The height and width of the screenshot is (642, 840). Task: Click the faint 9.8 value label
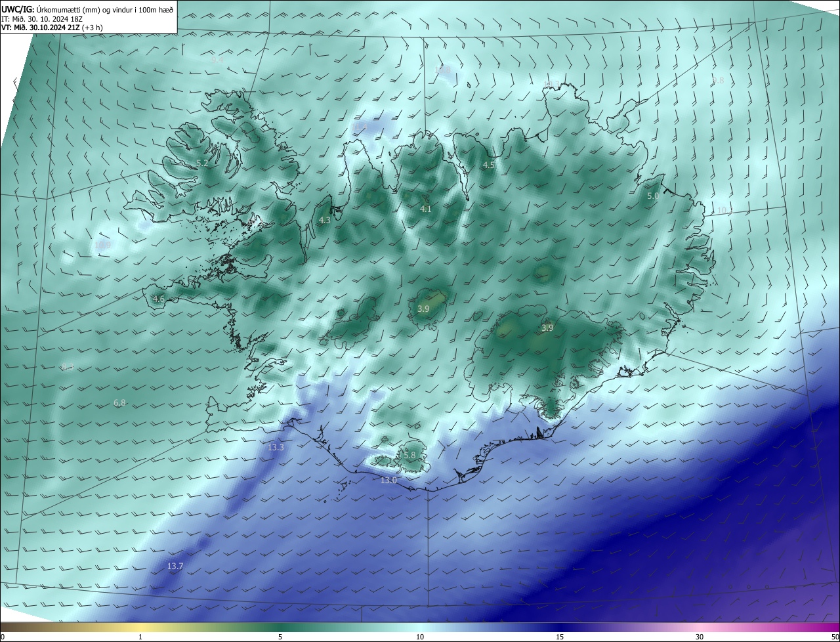coord(718,81)
